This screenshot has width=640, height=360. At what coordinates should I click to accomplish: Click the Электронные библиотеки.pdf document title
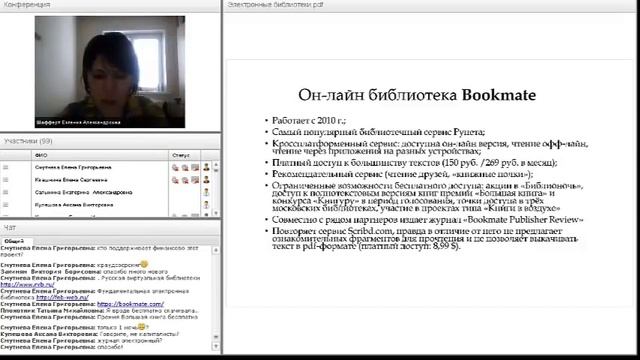(276, 5)
